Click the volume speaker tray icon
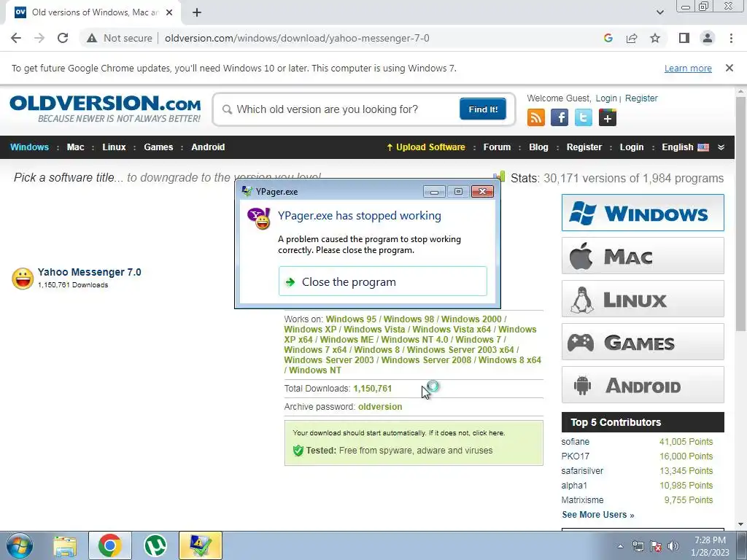Screen dimensions: 747x560 [x=673, y=546]
